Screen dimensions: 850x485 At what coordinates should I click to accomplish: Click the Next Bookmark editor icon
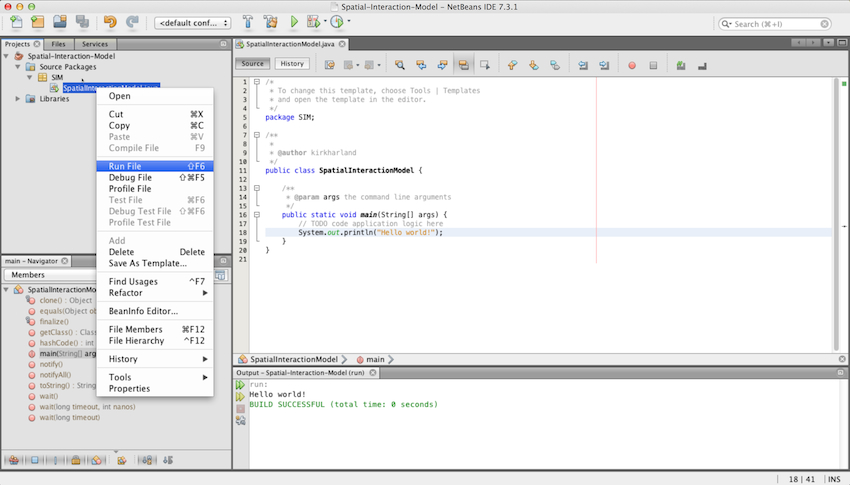534,65
